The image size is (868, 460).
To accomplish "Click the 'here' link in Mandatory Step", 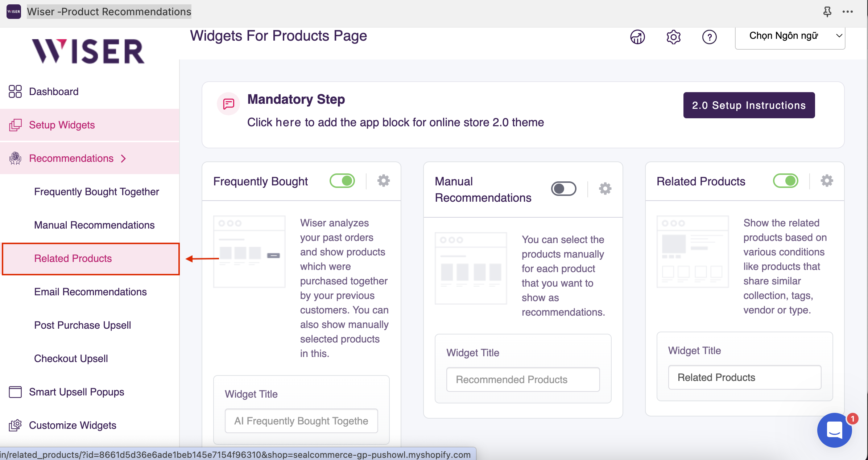I will 288,122.
